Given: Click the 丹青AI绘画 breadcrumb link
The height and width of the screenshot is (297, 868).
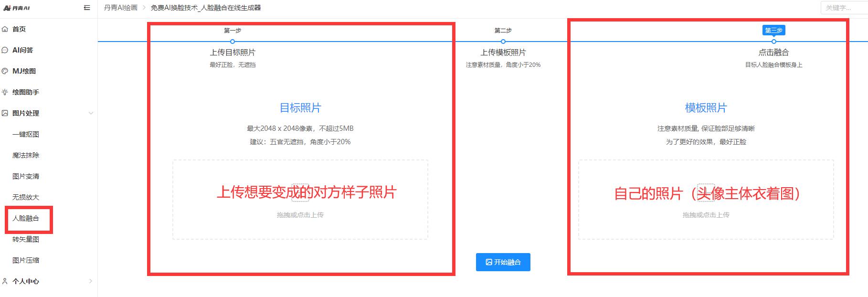Looking at the screenshot, I should [121, 8].
